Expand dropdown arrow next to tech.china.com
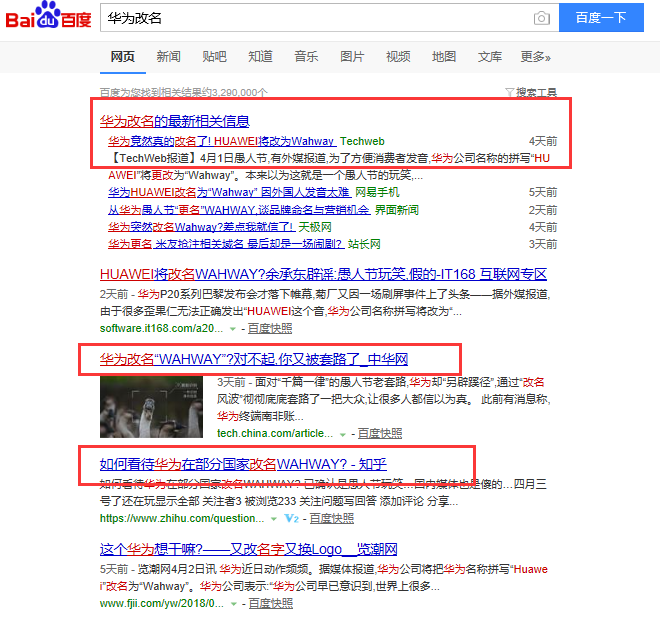The width and height of the screenshot is (660, 624). (343, 434)
